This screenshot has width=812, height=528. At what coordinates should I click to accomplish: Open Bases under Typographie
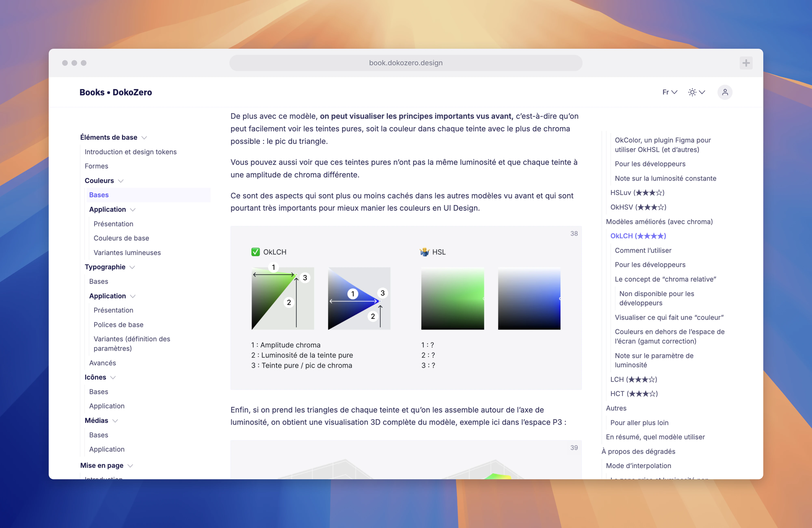[x=99, y=282]
